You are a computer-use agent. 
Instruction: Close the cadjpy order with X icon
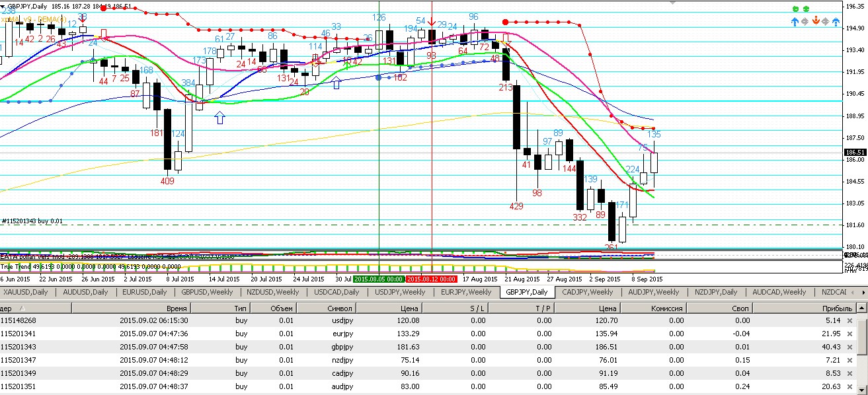pos(849,373)
